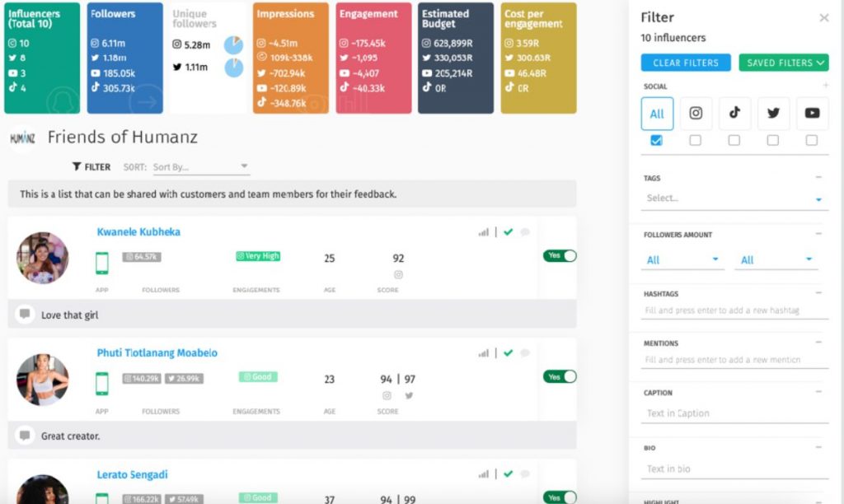Choose the All social filter tile

pyautogui.click(x=657, y=114)
